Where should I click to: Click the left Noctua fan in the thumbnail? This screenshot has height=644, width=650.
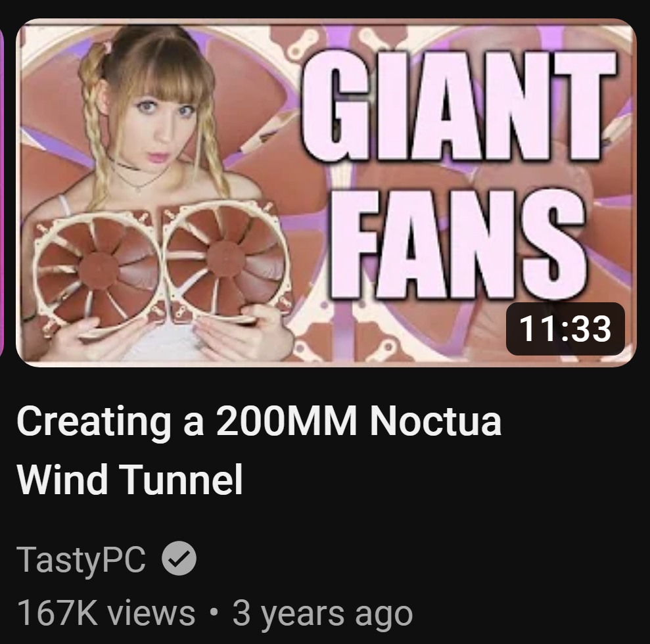point(98,271)
